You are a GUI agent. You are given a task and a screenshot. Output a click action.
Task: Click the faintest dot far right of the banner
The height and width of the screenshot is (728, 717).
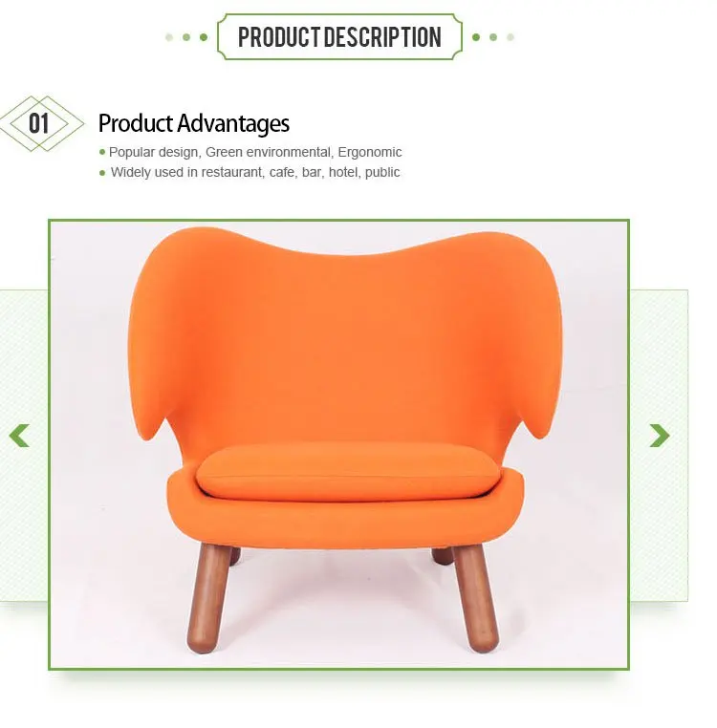[511, 37]
